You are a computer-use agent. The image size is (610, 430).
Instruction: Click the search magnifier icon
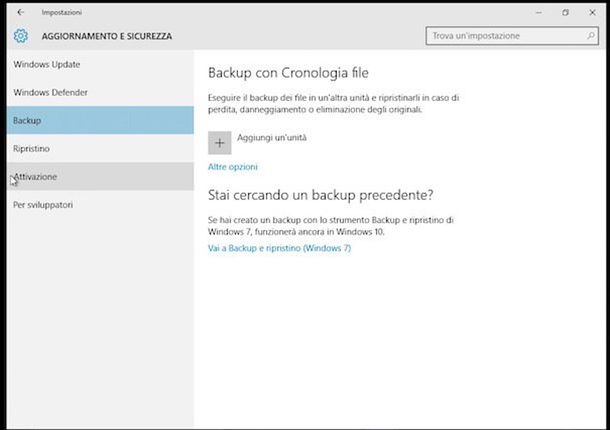tap(591, 36)
